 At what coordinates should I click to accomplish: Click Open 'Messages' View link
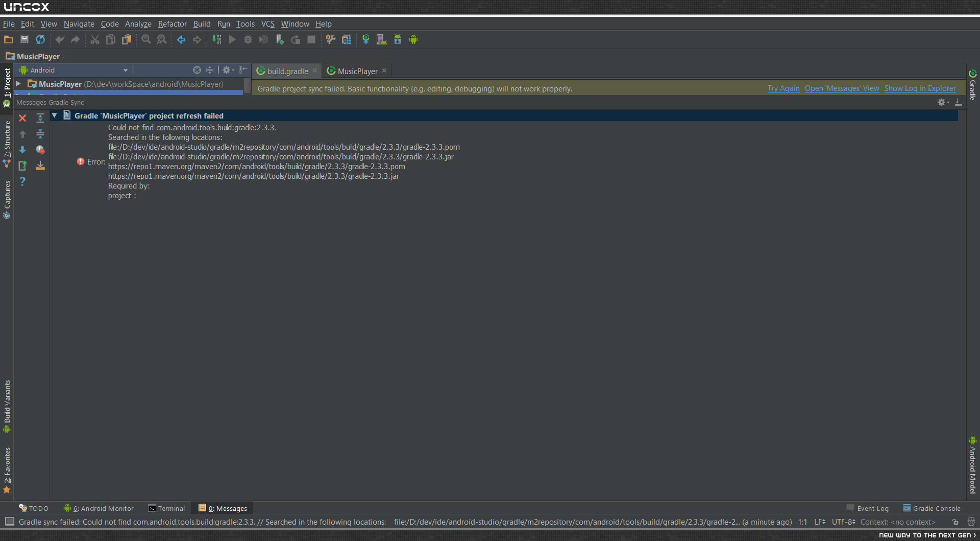click(842, 88)
